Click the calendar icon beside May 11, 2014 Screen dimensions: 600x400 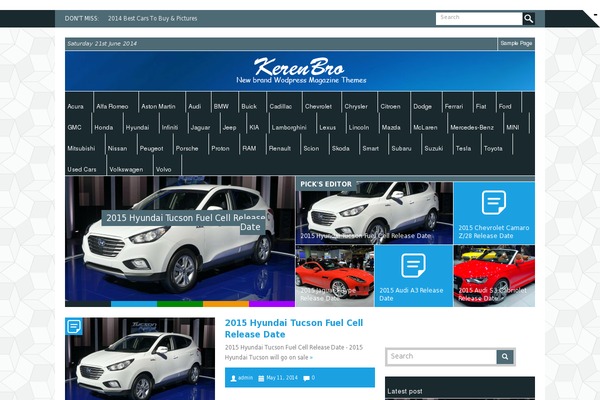tap(261, 378)
